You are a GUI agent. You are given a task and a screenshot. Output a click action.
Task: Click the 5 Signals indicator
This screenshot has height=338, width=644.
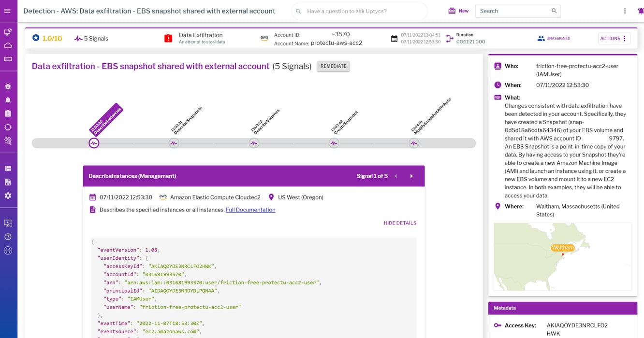[x=91, y=38]
